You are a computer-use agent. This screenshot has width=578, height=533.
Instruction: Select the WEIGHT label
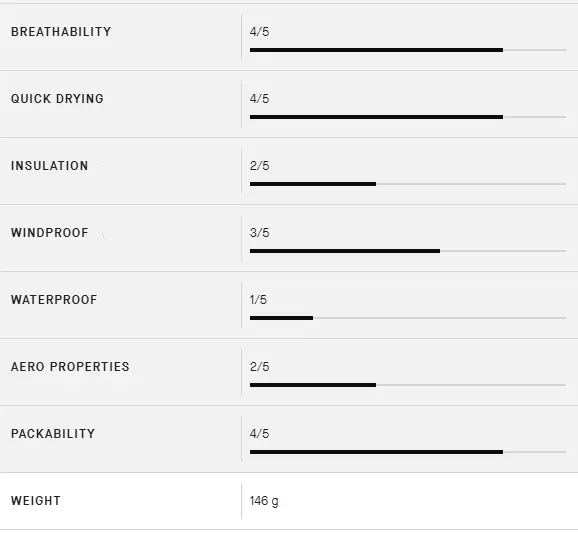[x=36, y=501]
